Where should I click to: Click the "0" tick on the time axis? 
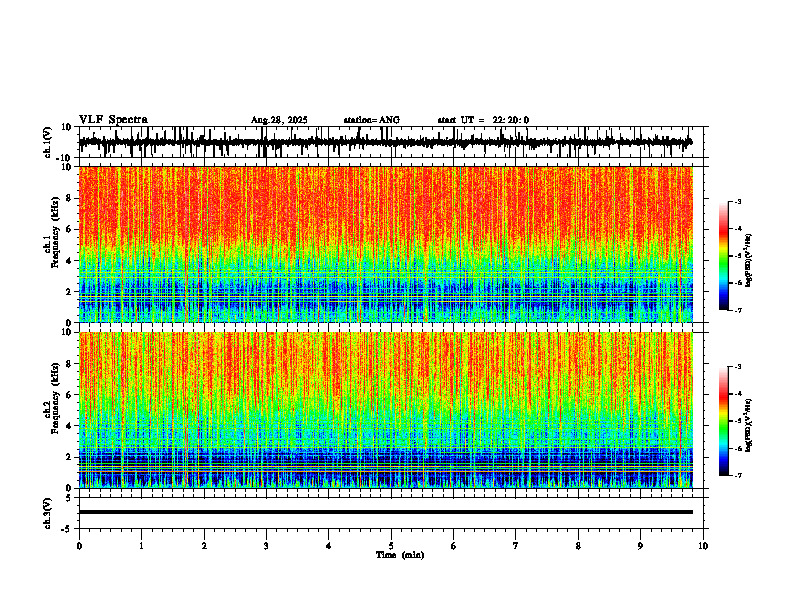(x=79, y=546)
